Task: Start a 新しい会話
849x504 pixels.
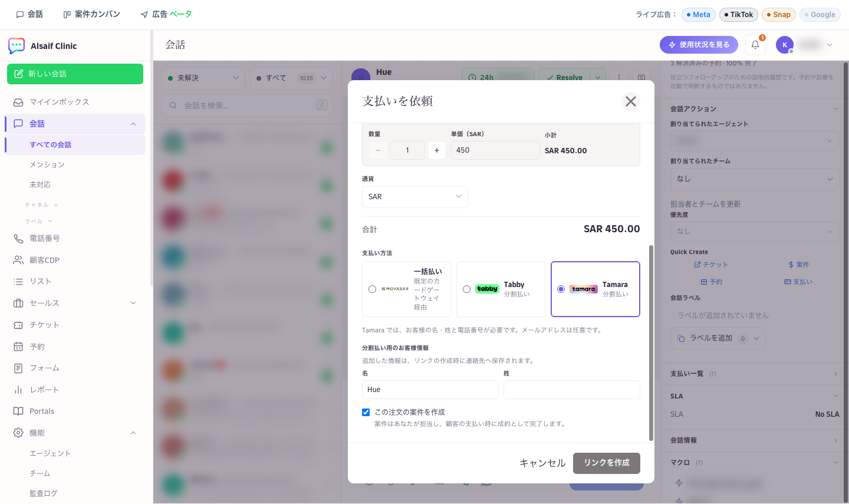Action: point(75,74)
